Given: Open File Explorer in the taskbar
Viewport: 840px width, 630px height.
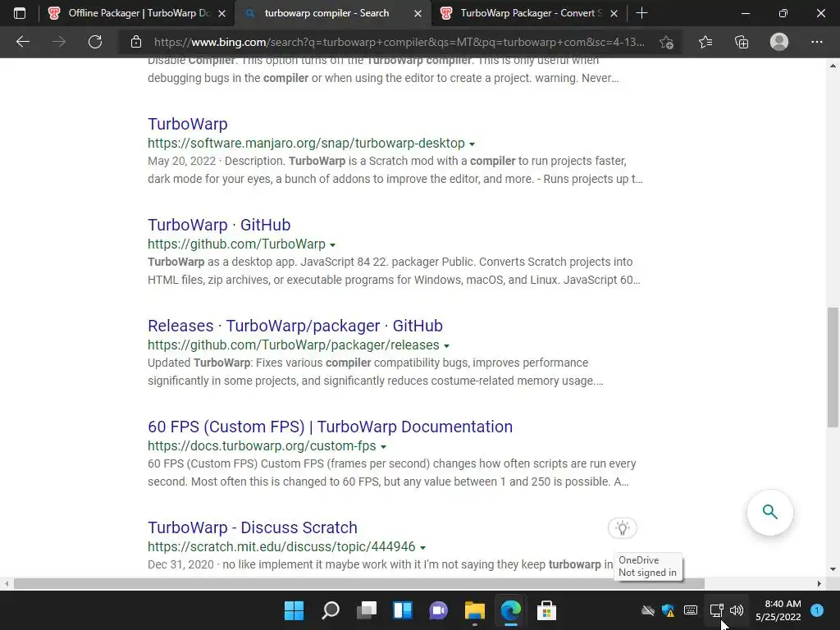Looking at the screenshot, I should point(475,610).
